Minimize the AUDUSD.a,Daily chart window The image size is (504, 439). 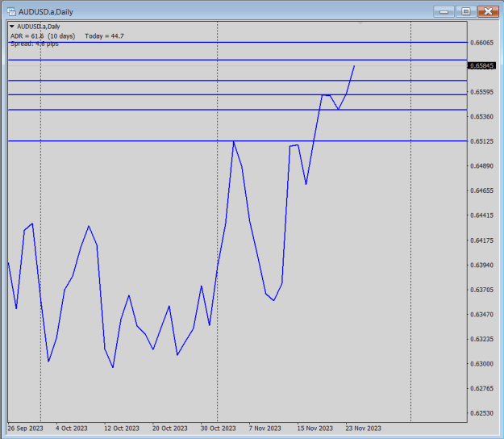coord(444,12)
